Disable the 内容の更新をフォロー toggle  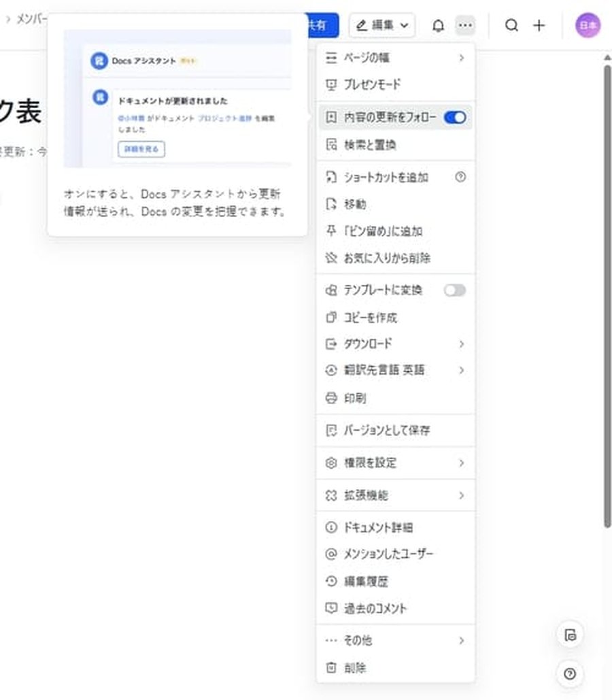click(455, 117)
